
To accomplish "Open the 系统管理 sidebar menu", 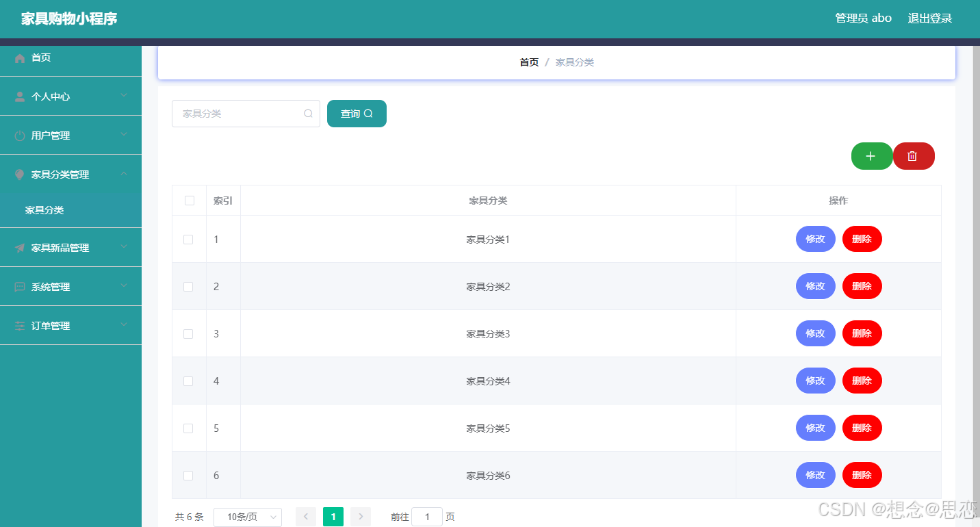I will 70,287.
